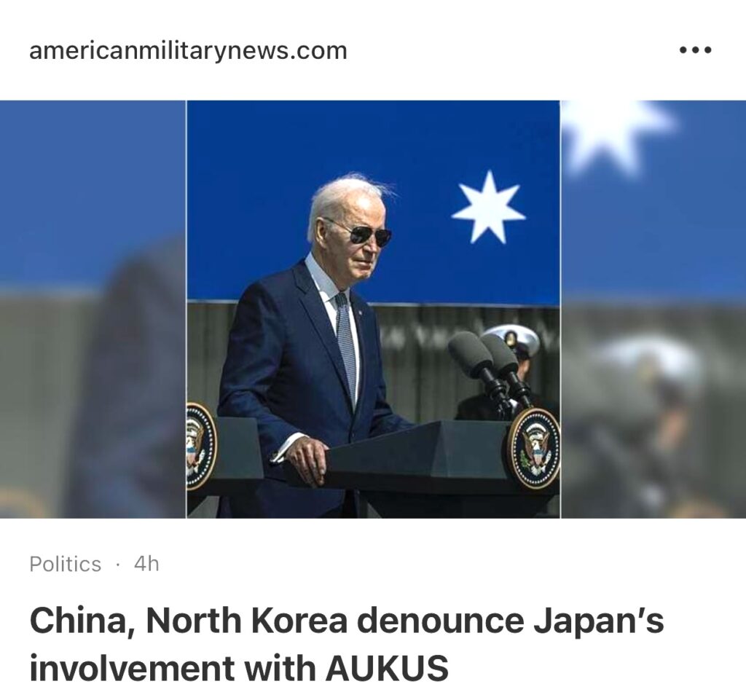Expand article options via the ellipsis
The height and width of the screenshot is (700, 746).
695,50
